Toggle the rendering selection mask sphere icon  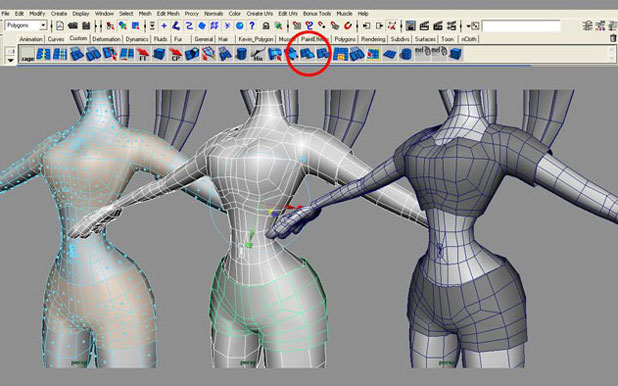(x=240, y=26)
